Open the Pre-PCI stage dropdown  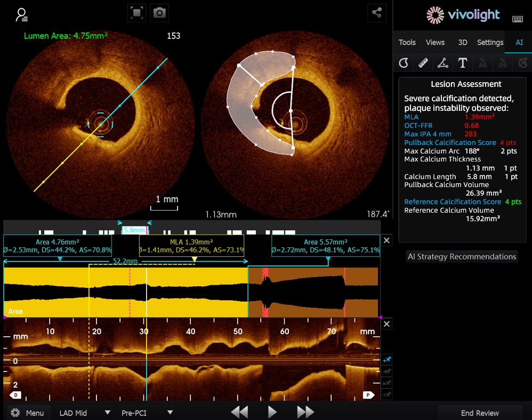pyautogui.click(x=147, y=413)
